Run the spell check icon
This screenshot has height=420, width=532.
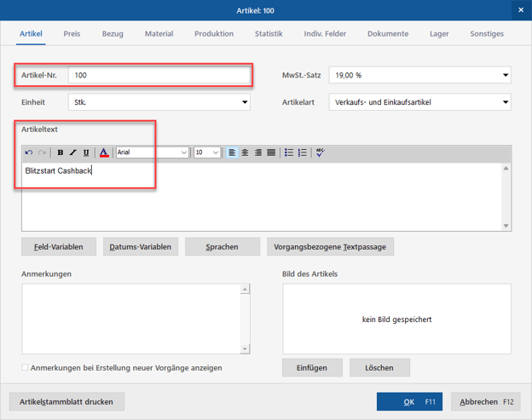(320, 152)
